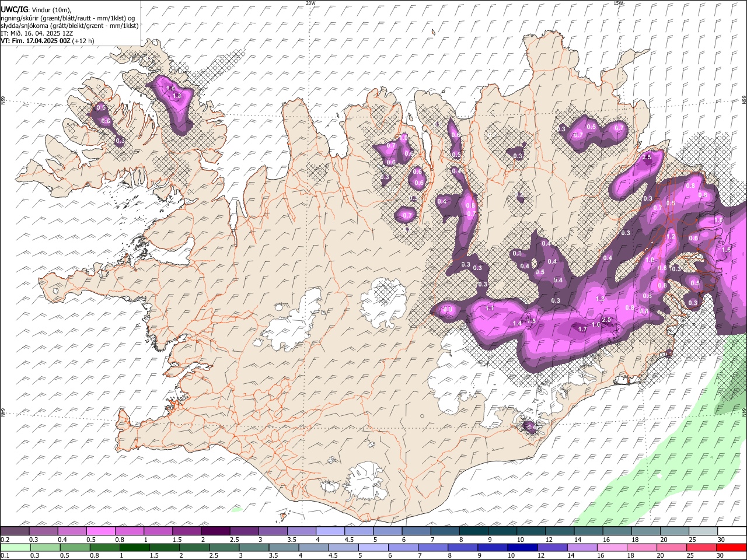Click the deep blue 10–12 rain swatch
Screen dimensions: 747x560
click(x=522, y=548)
